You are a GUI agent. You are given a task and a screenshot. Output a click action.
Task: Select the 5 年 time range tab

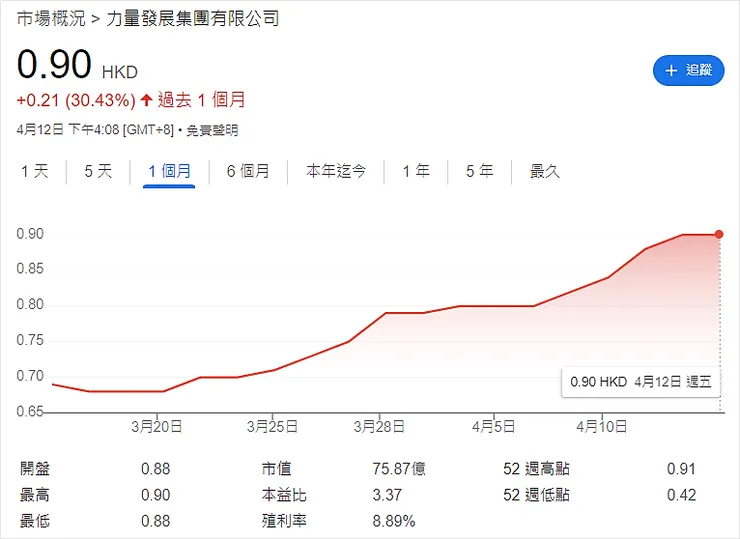coord(479,171)
